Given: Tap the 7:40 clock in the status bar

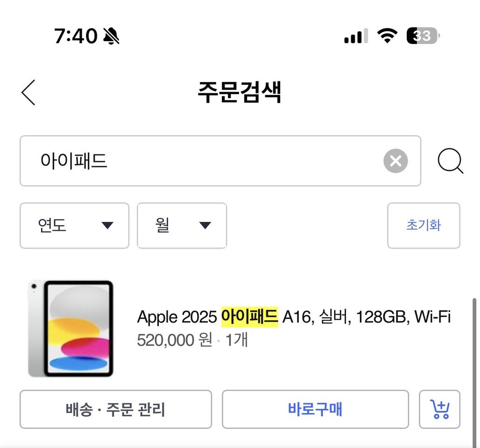Looking at the screenshot, I should click(76, 36).
